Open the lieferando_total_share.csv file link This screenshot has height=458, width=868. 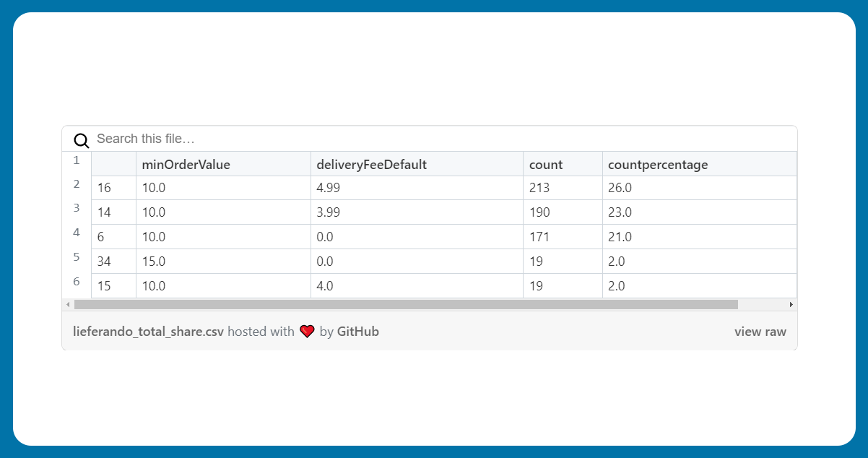[x=148, y=332]
